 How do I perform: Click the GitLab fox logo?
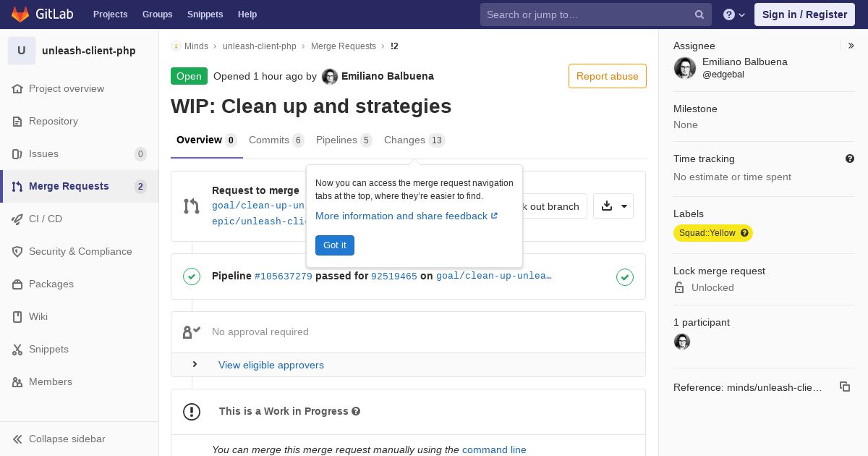tap(20, 14)
